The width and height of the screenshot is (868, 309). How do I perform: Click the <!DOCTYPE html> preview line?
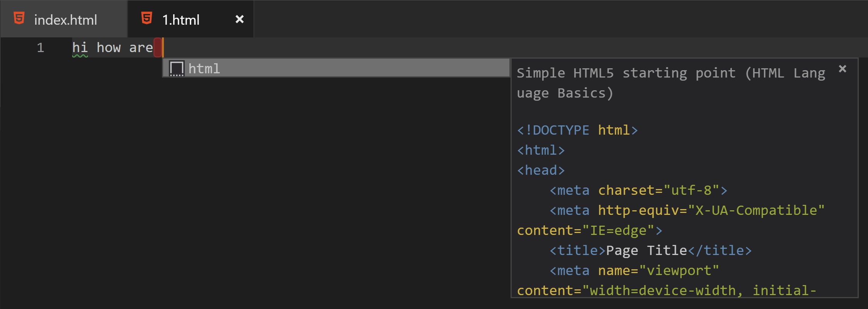click(577, 130)
